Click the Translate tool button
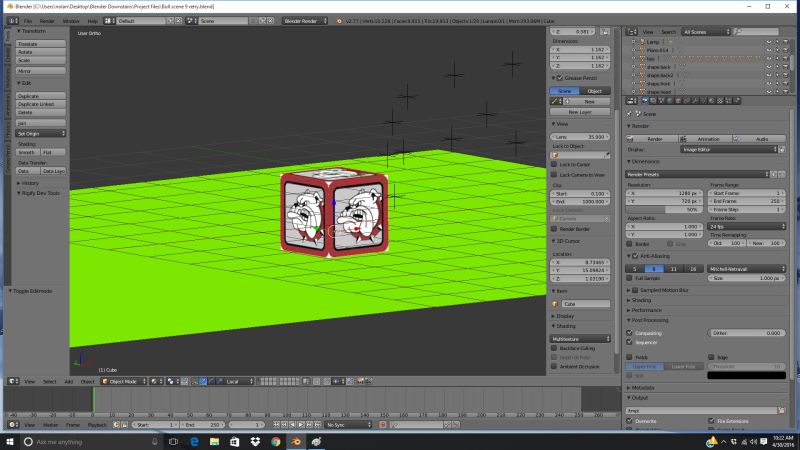Viewport: 800px width, 450px height. (x=40, y=44)
